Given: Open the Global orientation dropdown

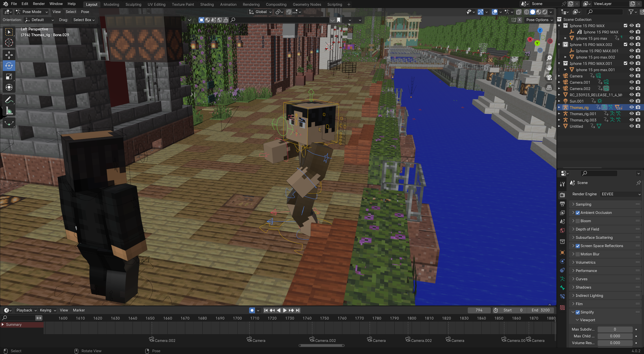Looking at the screenshot, I should click(260, 12).
